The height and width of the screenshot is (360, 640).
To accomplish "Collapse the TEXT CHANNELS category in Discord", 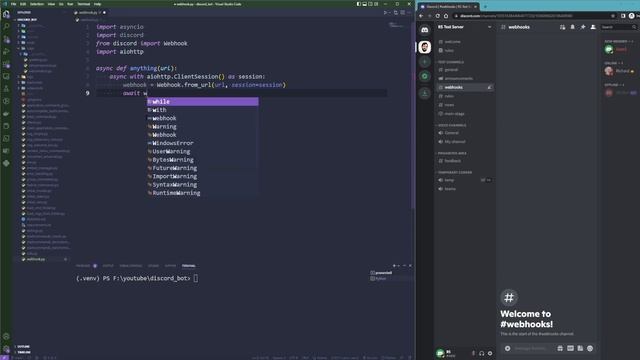I will 451,62.
